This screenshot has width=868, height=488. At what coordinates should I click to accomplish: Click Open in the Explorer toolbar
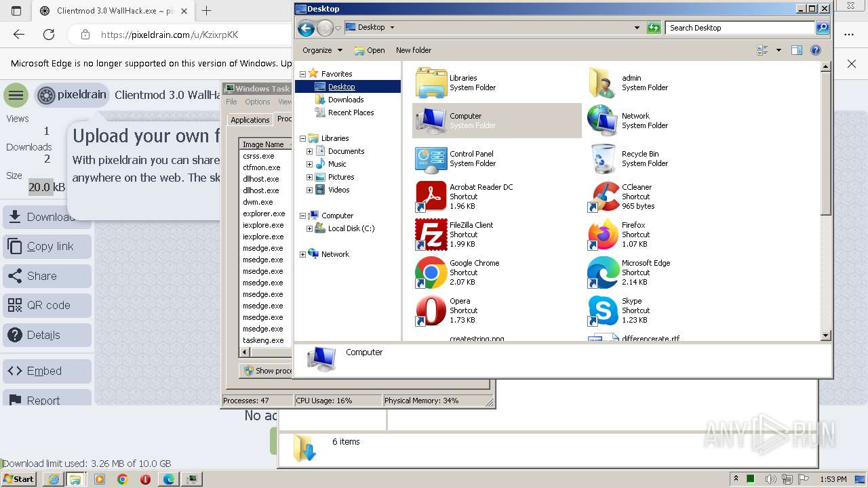(x=370, y=50)
